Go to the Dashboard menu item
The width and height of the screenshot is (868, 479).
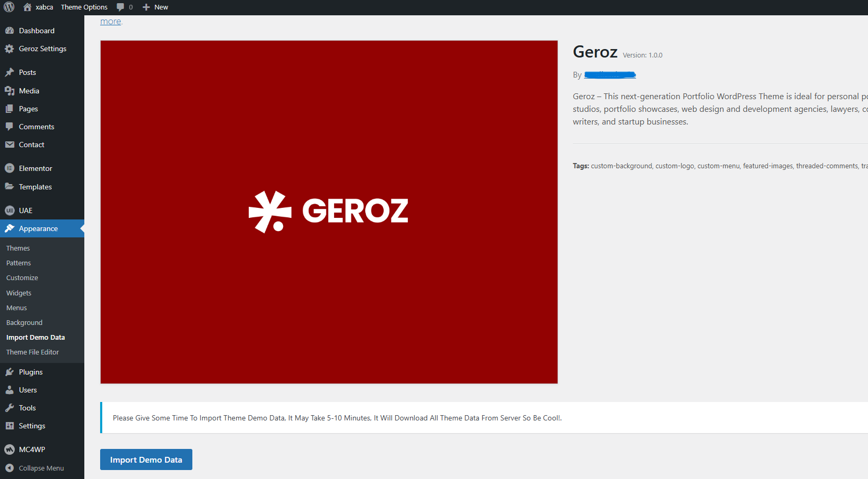tap(36, 31)
